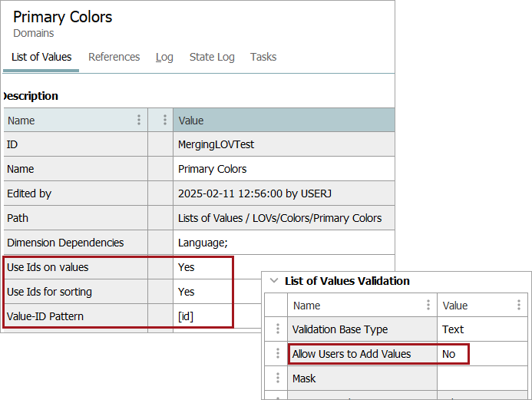The image size is (532, 400).
Task: Toggle the 'Use Ids for sorting' Yes value
Action: tap(187, 292)
